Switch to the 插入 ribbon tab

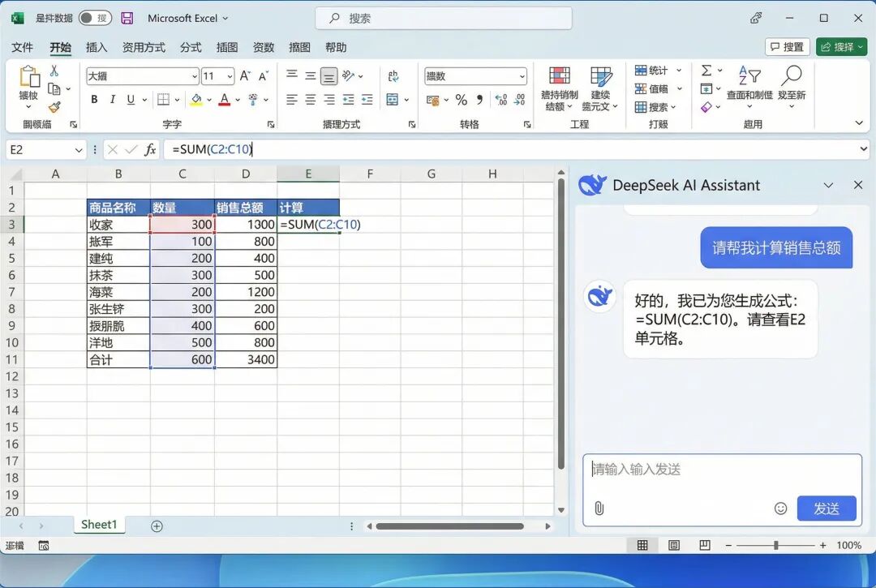click(97, 47)
